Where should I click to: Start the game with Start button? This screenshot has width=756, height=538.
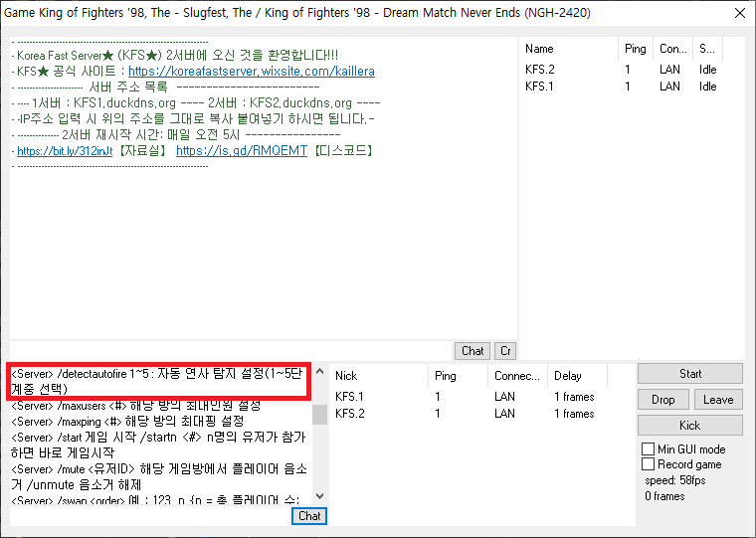690,374
